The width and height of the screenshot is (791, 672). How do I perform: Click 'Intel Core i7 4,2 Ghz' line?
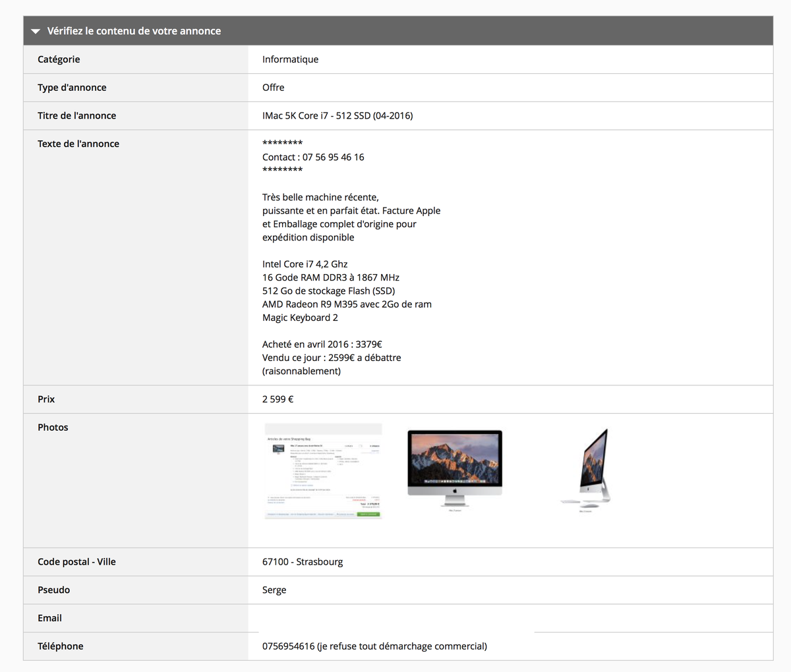[x=305, y=264]
